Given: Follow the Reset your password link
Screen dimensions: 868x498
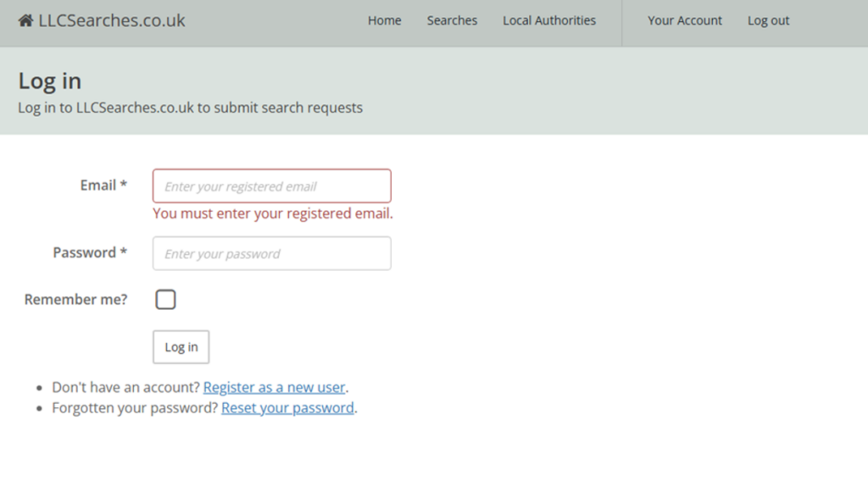Looking at the screenshot, I should (x=287, y=408).
